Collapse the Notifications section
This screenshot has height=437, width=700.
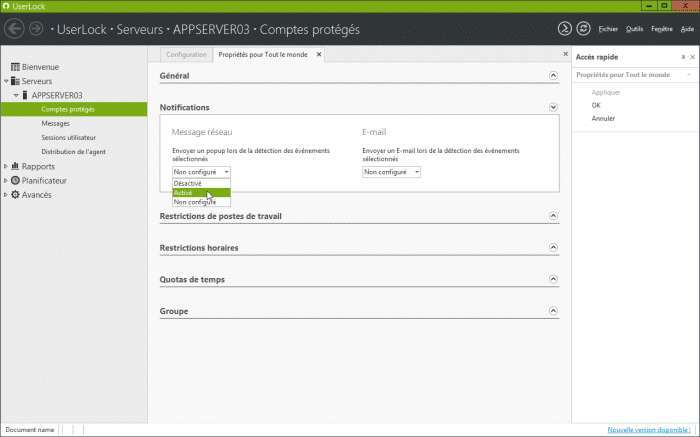553,107
